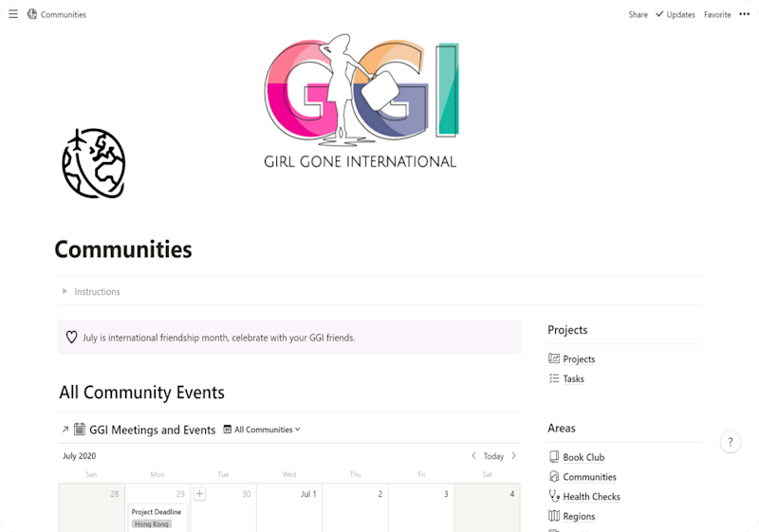Viewport: 759px width, 532px height.
Task: Click the Communities breadcrumb globe icon
Action: [32, 14]
